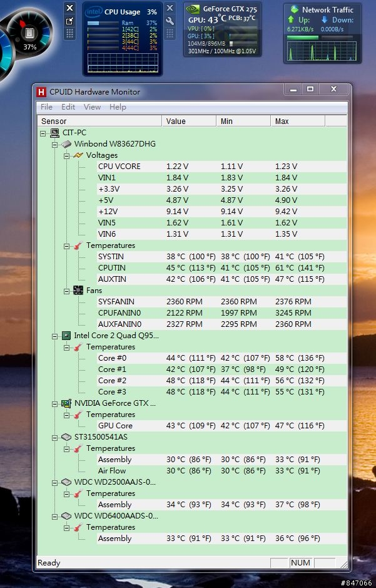Select the CPUFANIN0 fan row
The image size is (376, 588).
(221, 313)
